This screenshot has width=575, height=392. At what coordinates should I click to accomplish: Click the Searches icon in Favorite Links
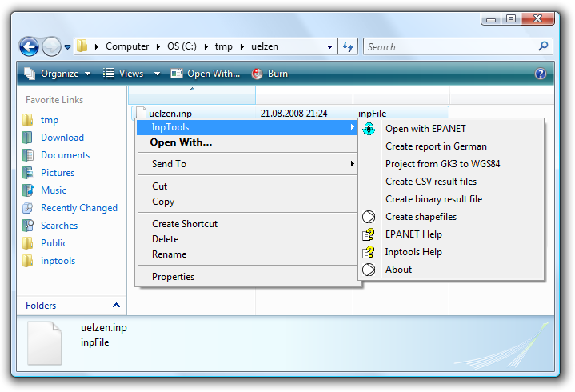click(x=28, y=226)
